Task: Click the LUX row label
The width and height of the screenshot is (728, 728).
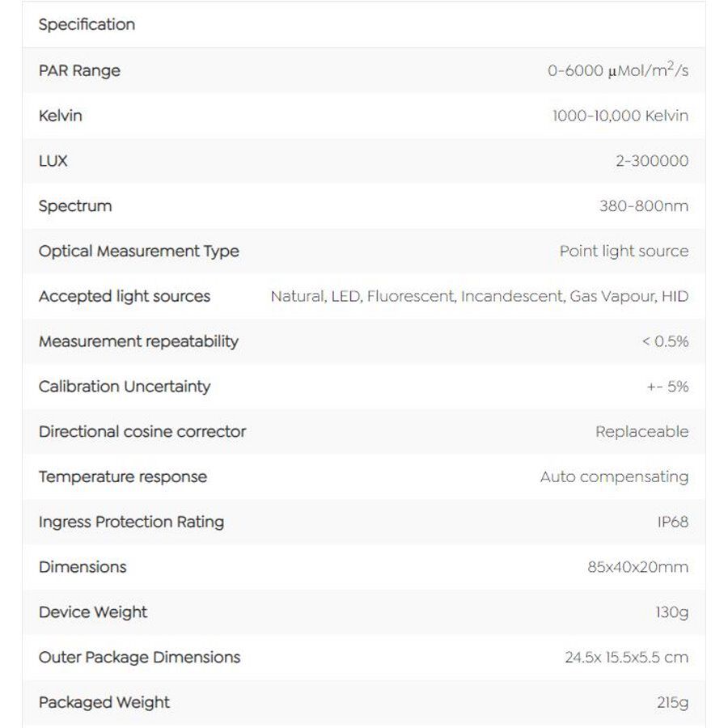Action: click(53, 161)
